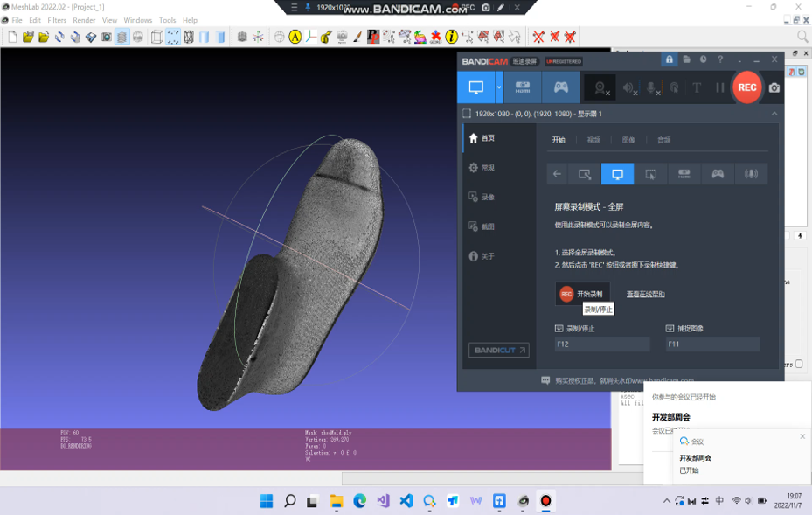Click the yellow info 'i' toolbar icon
Image resolution: width=812 pixels, height=515 pixels.
(451, 37)
